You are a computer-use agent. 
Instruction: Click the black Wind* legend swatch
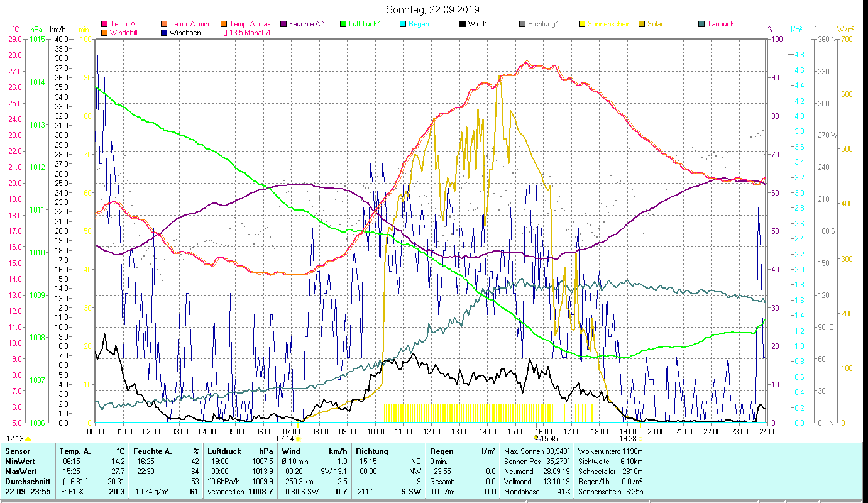[462, 24]
